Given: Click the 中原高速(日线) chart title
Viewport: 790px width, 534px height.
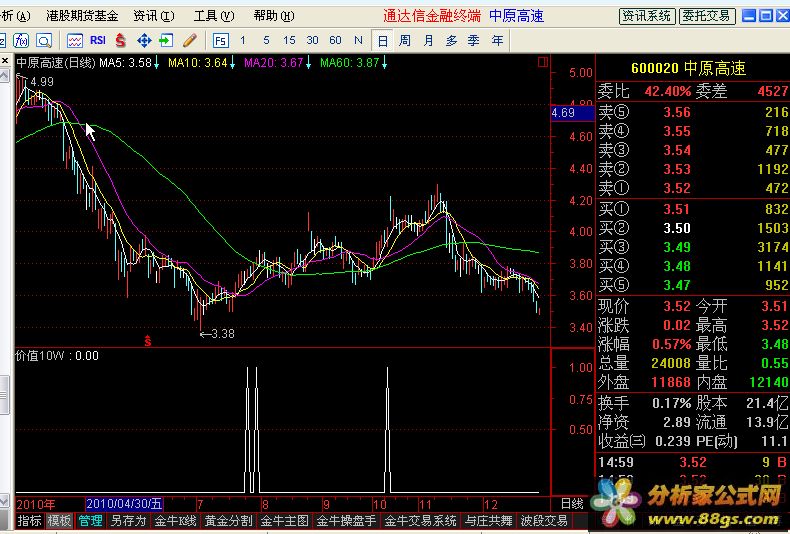Looking at the screenshot, I should tap(56, 63).
